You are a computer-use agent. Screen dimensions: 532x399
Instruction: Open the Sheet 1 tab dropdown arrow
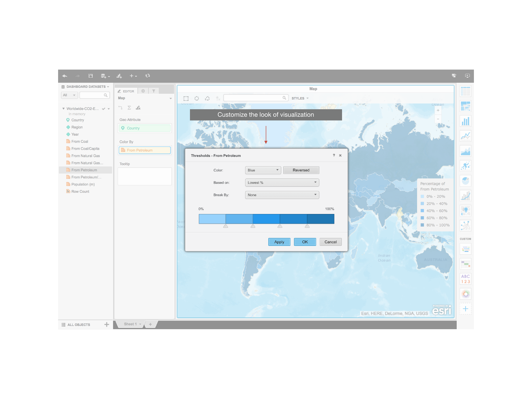(x=140, y=324)
